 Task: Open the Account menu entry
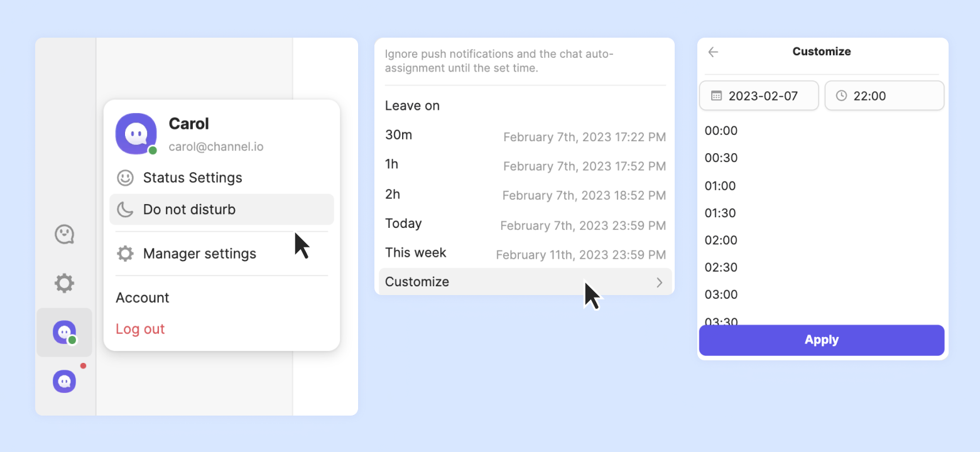pyautogui.click(x=143, y=298)
